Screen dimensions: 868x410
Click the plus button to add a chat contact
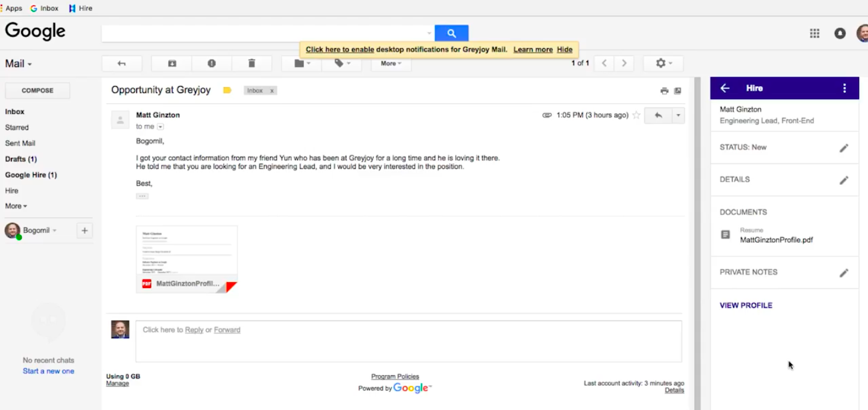84,230
